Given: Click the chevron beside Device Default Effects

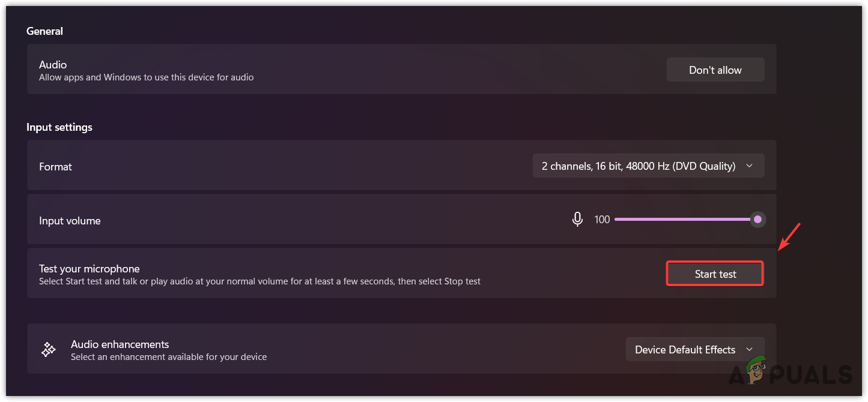Looking at the screenshot, I should (x=749, y=350).
